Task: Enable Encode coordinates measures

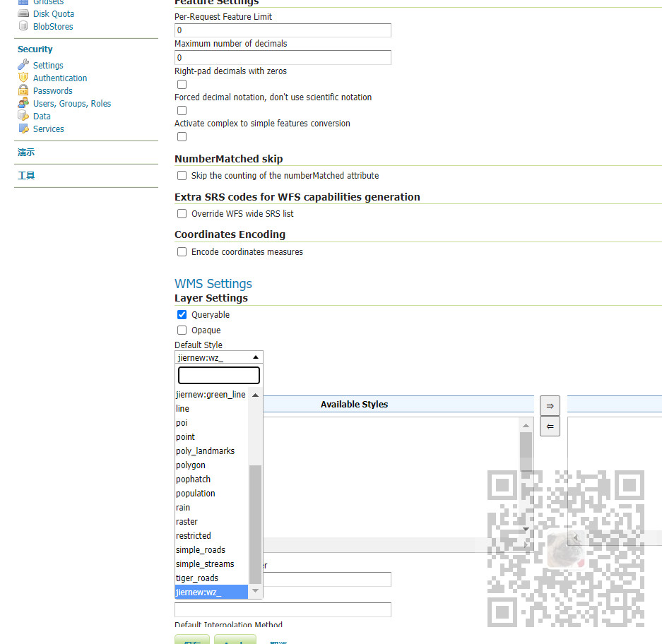Action: click(182, 252)
